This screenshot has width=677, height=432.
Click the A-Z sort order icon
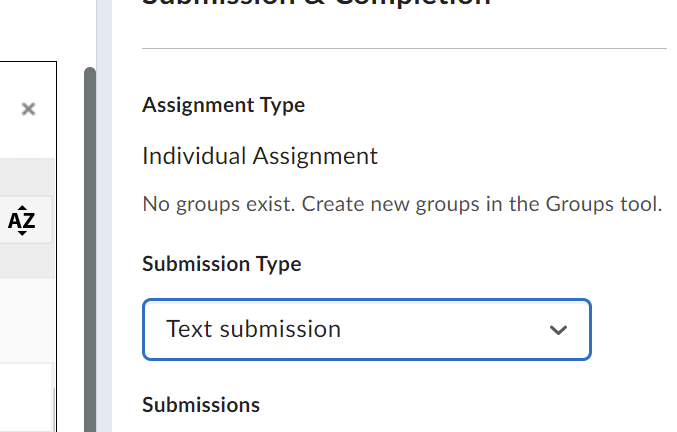[22, 221]
